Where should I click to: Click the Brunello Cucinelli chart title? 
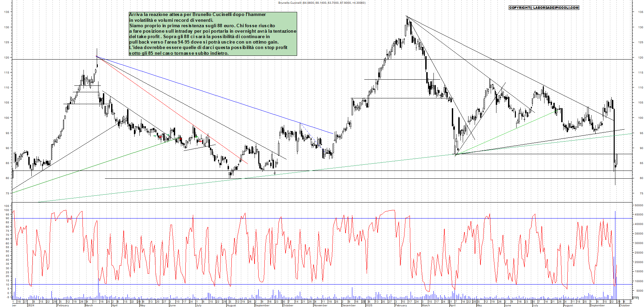[322, 3]
